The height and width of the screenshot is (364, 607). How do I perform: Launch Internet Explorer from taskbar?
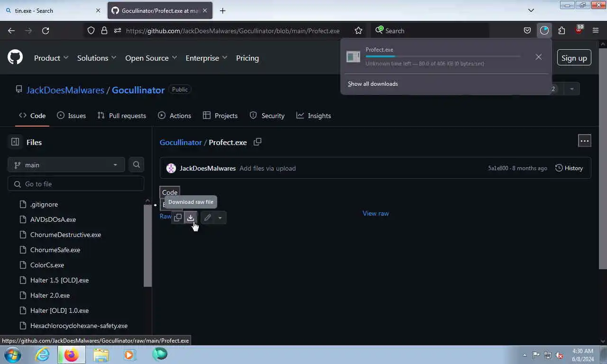click(x=42, y=355)
